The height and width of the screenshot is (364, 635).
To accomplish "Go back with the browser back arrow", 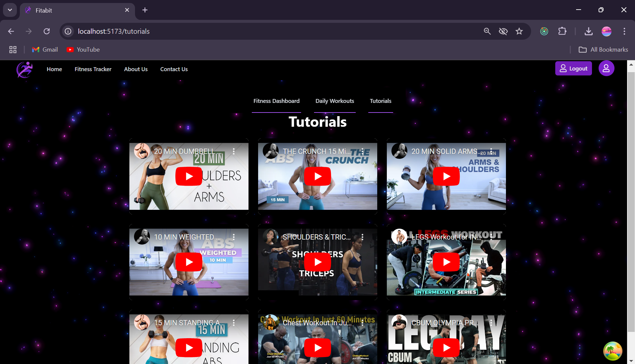I will [x=11, y=31].
